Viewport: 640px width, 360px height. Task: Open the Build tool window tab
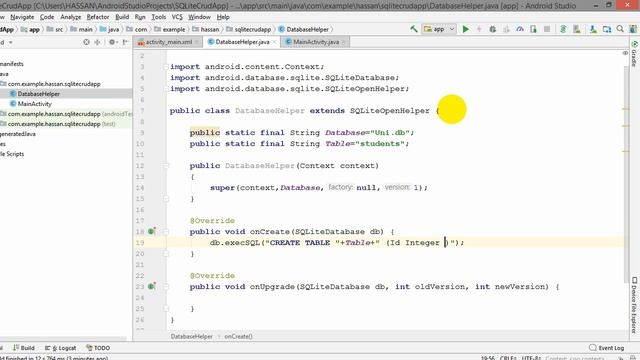click(x=24, y=348)
